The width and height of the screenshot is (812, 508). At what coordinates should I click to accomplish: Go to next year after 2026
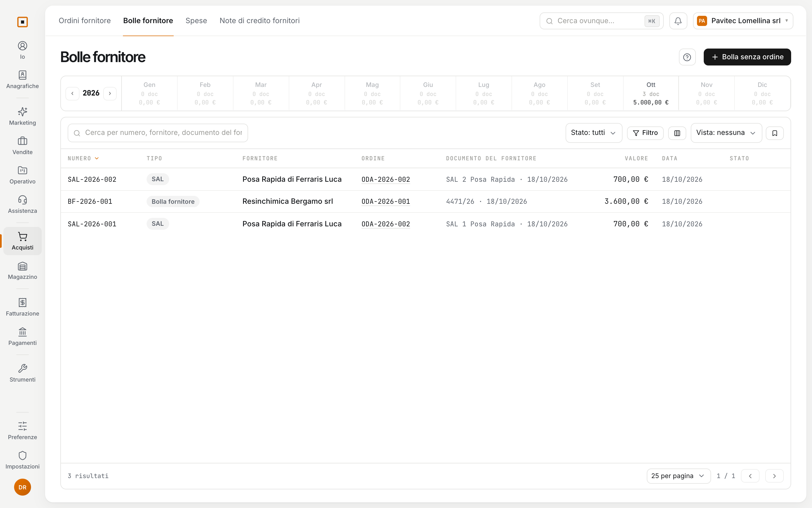coord(110,93)
